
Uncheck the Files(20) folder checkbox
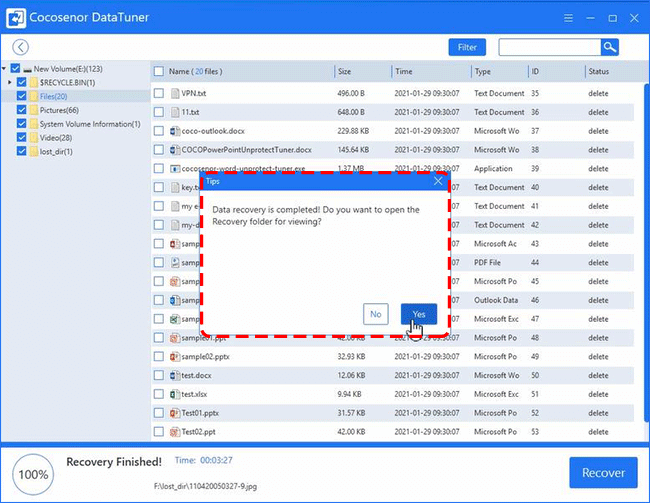(22, 96)
